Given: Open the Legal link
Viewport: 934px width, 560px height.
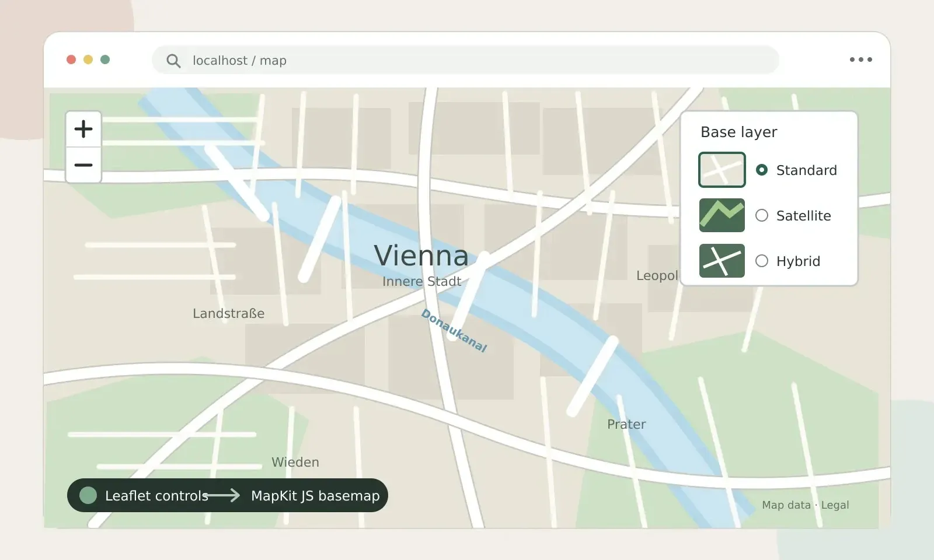Looking at the screenshot, I should tap(835, 505).
